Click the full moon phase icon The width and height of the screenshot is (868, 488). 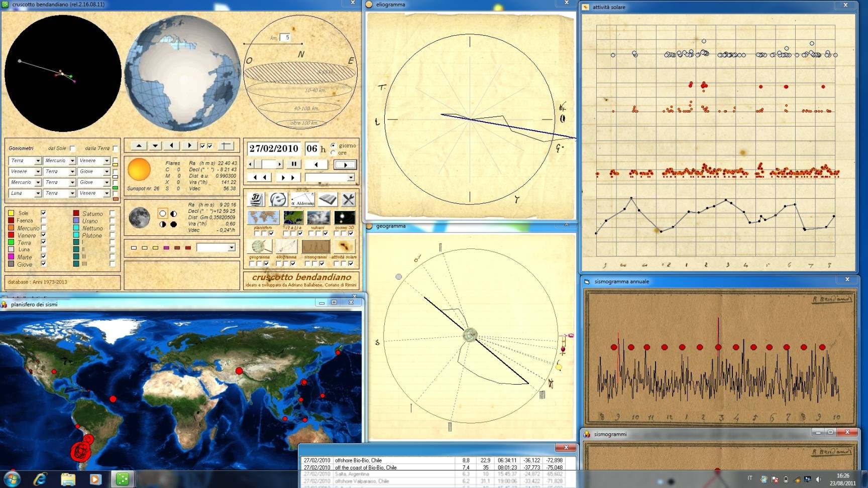pos(163,213)
